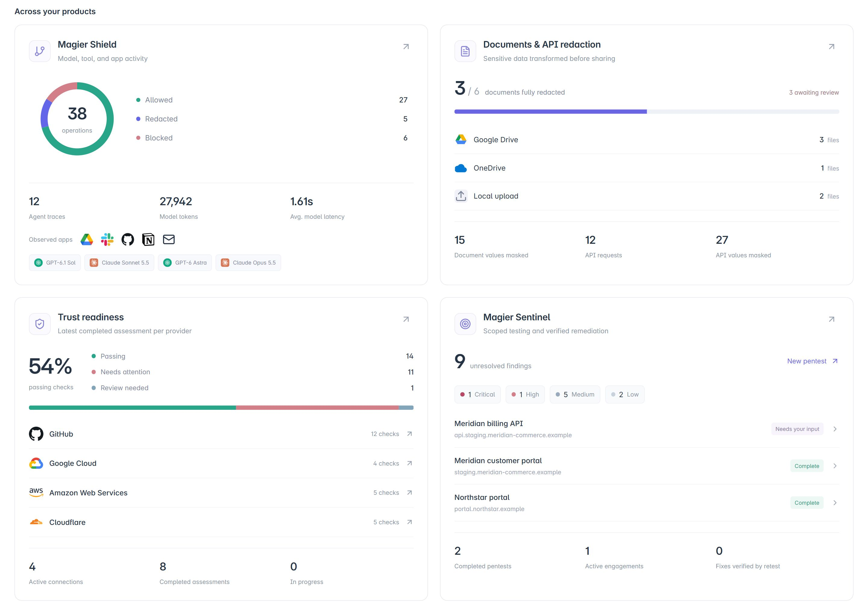
Task: Click the Blocked legend entry
Action: [x=272, y=138]
